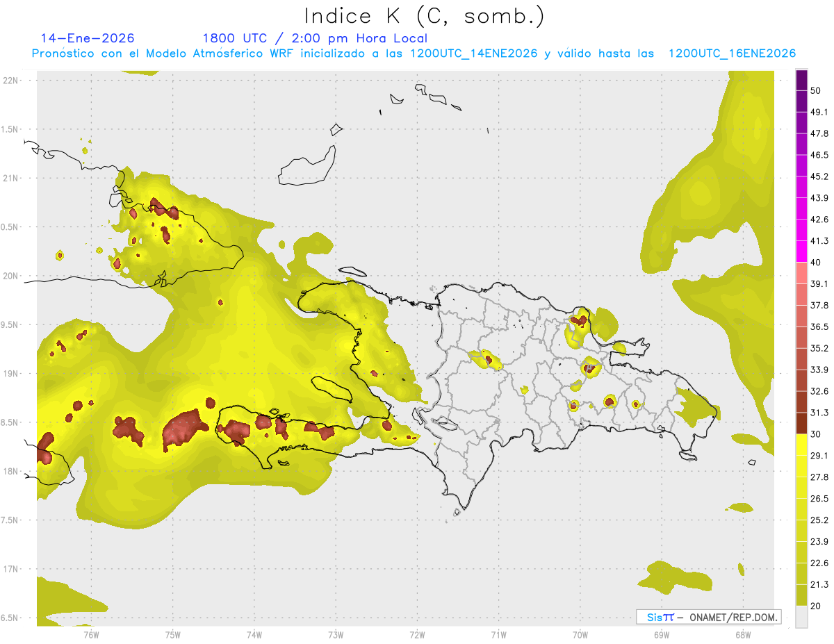834x644 pixels.
Task: Click the magenta swatch between 40 and 41.3
Action: (x=801, y=251)
